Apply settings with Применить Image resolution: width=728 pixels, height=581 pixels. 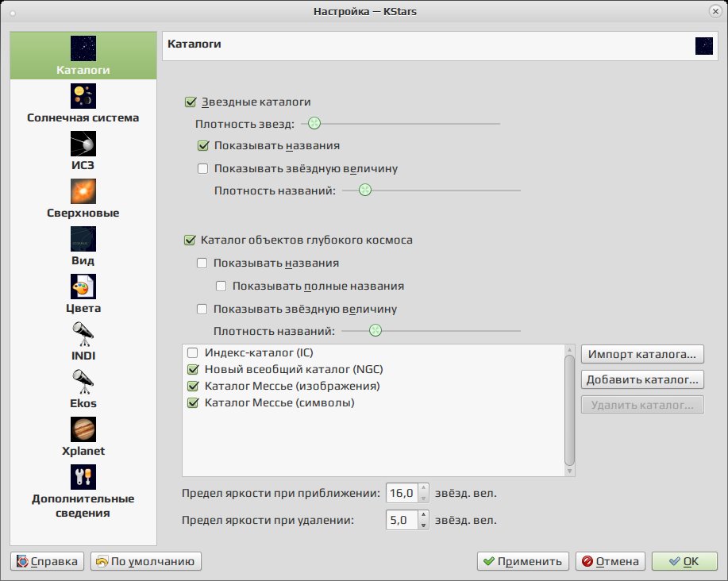pos(523,561)
